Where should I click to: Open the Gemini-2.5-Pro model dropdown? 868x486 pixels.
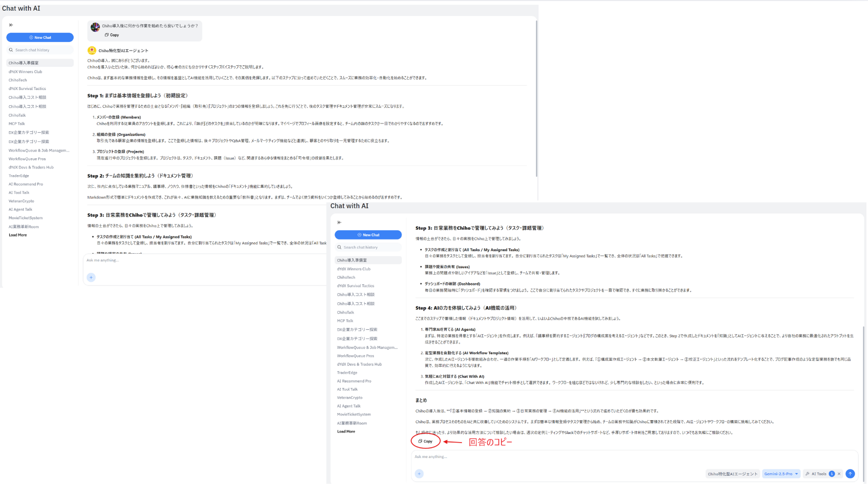pyautogui.click(x=781, y=474)
